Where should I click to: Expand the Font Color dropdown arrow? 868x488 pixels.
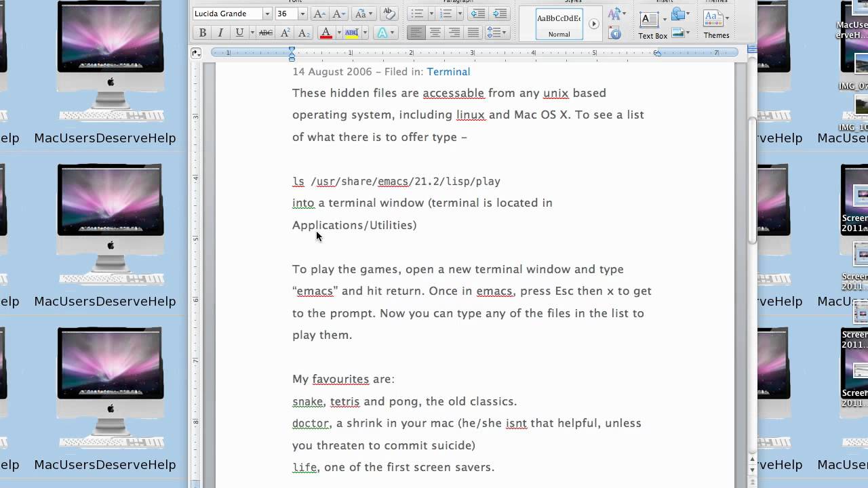click(x=338, y=33)
